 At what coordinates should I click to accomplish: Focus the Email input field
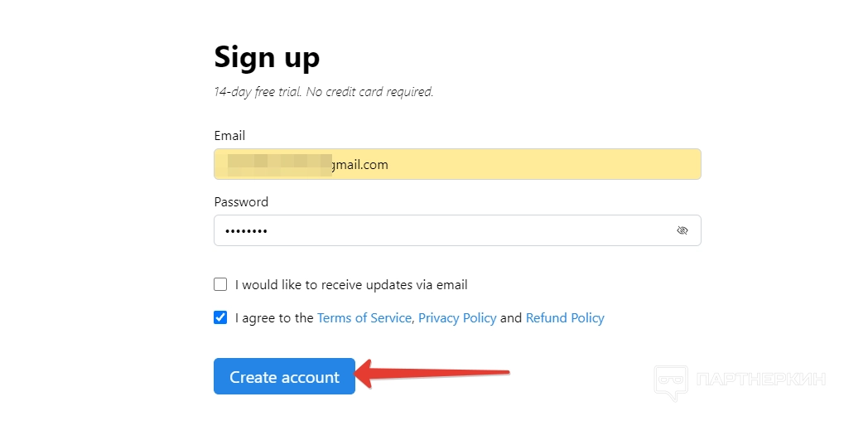(514, 164)
